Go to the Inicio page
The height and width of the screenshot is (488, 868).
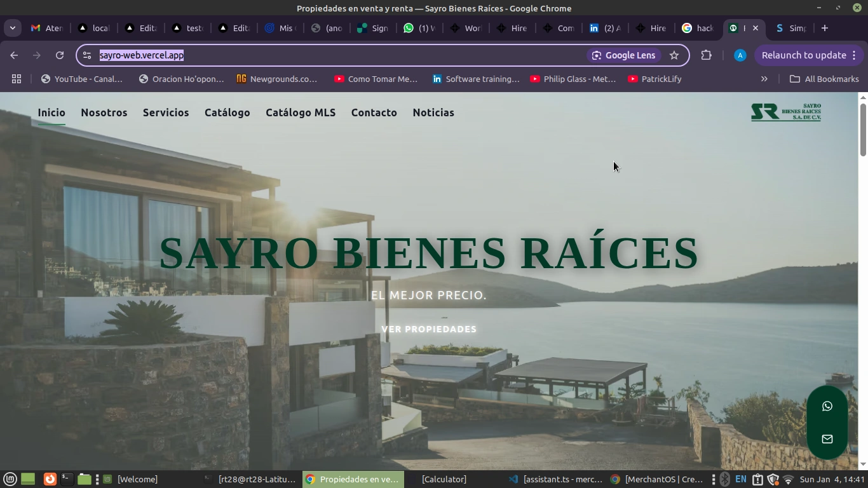coord(51,112)
